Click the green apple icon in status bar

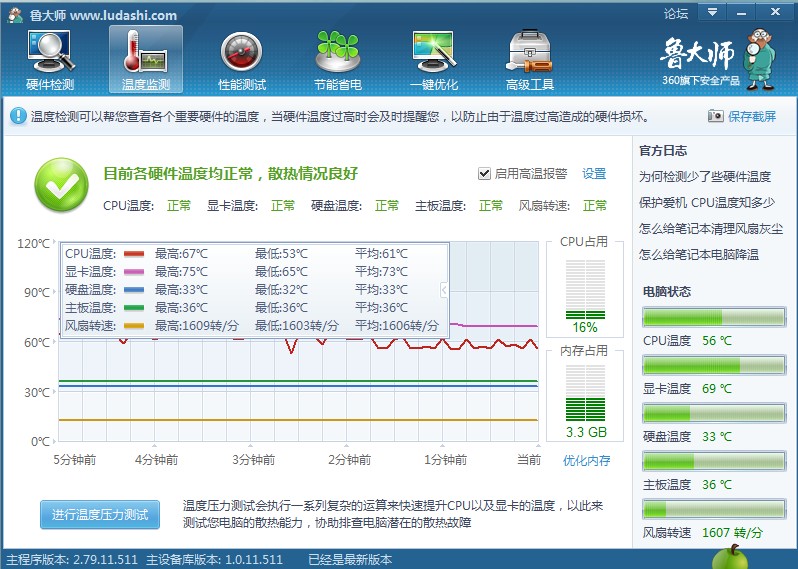(x=730, y=557)
